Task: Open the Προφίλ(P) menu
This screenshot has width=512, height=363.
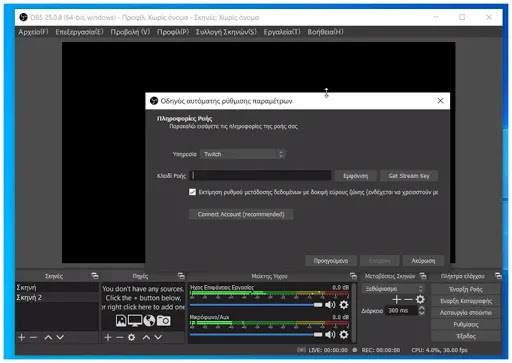Action: (173, 32)
